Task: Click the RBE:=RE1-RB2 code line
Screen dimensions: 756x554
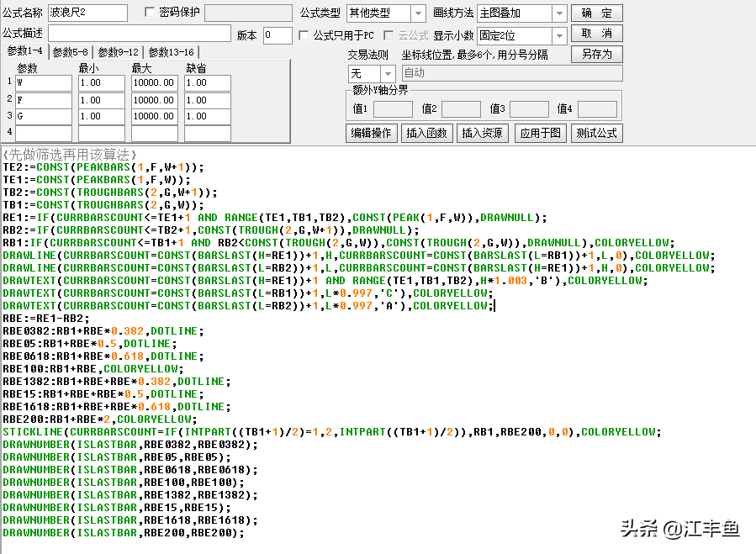Action: tap(46, 319)
